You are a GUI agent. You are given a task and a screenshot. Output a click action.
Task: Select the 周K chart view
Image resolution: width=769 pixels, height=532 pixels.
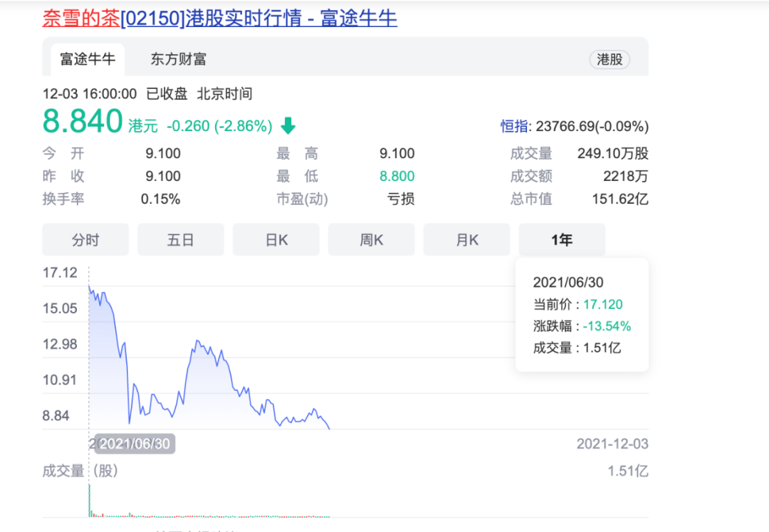[371, 240]
